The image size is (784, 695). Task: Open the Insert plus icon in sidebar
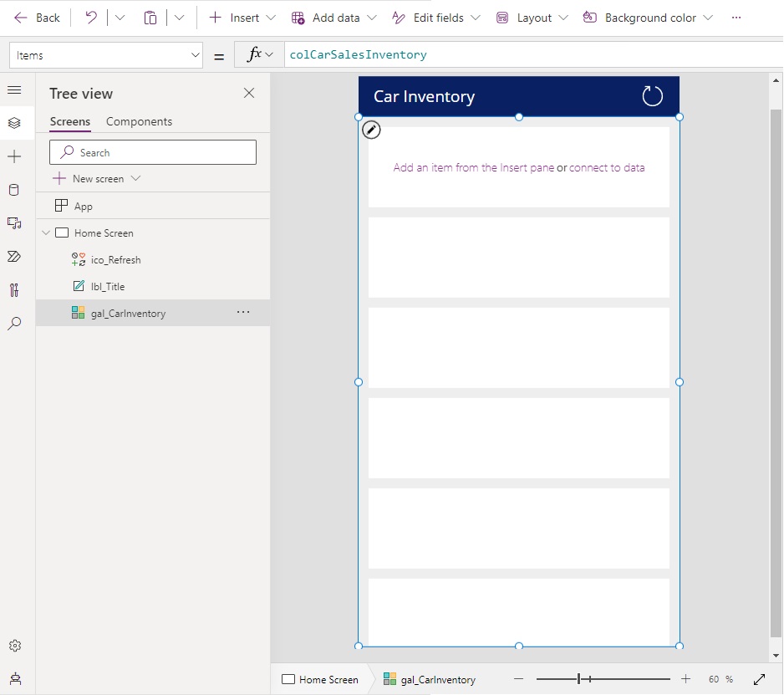14,156
